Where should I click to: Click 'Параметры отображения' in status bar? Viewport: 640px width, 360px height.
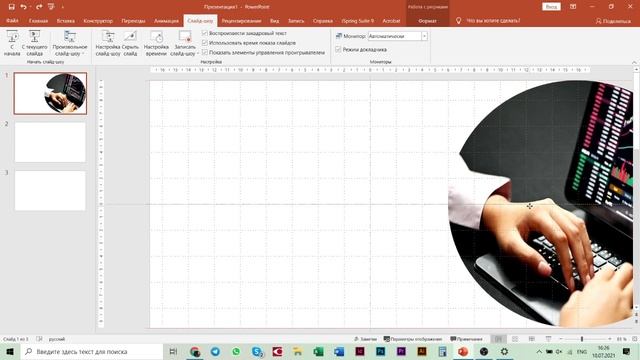point(413,339)
